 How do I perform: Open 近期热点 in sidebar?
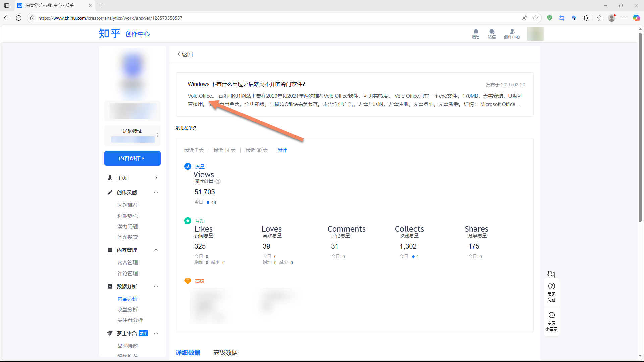[x=127, y=216]
